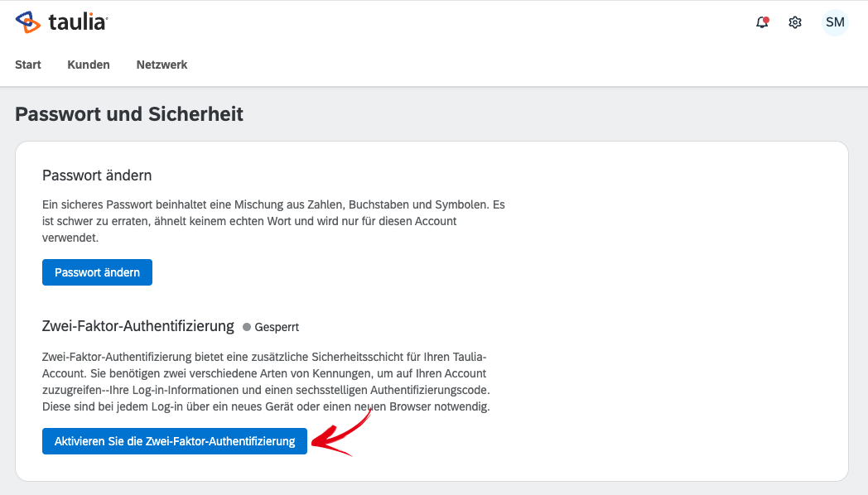Click the taulia wordmark text
The height and width of the screenshot is (495, 868).
coord(78,22)
